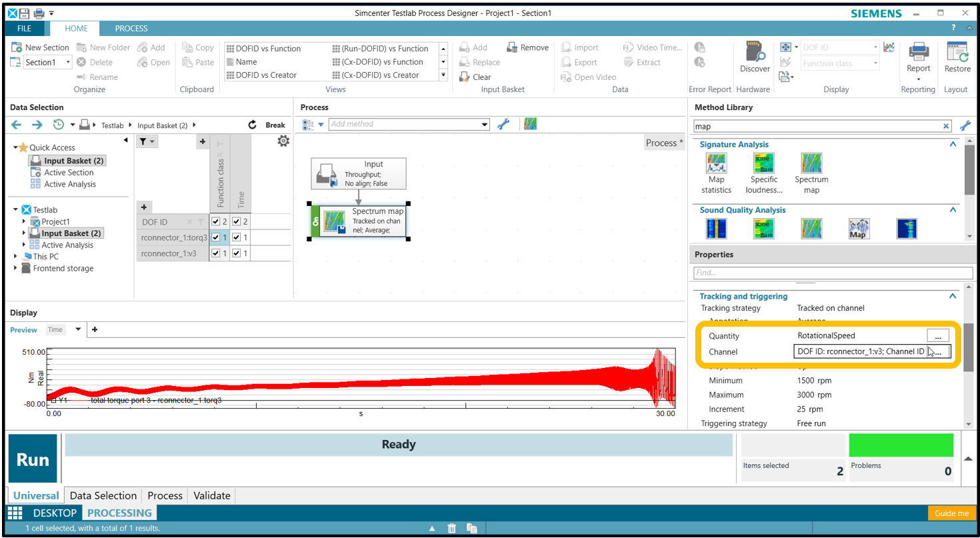Click the Channel browse ellipsis button
Screen dimensions: 980x538
(939, 352)
